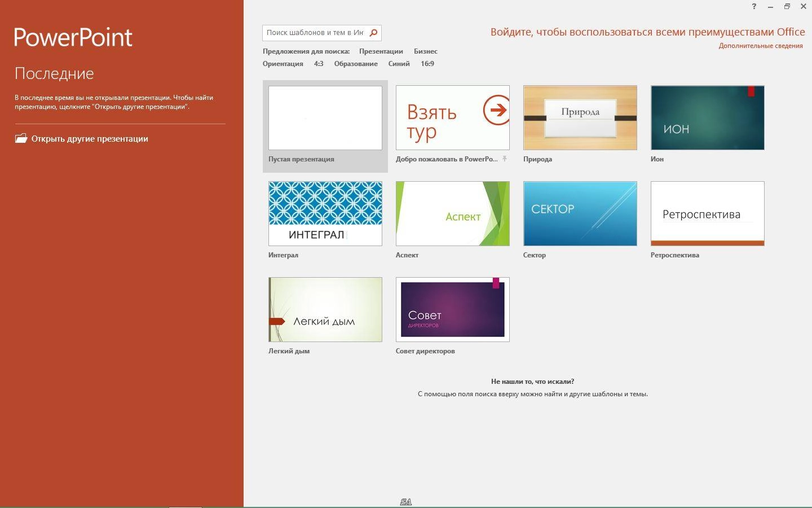Click the Сектор caption label

pos(535,255)
